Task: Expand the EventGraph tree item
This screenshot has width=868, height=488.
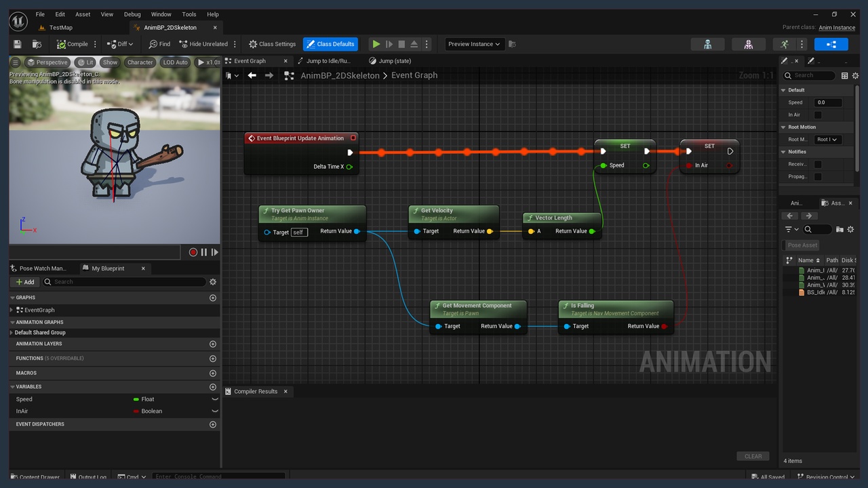Action: coord(12,310)
